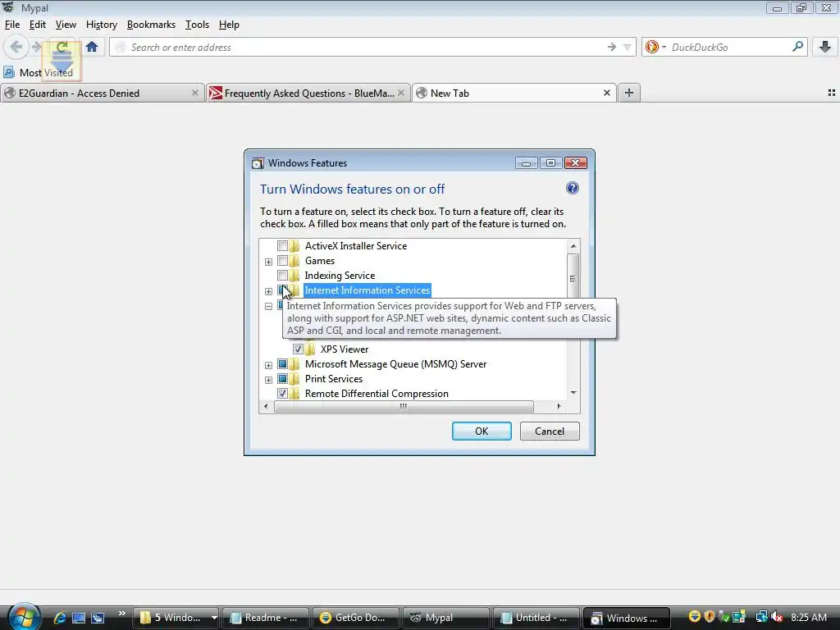840x630 pixels.
Task: Expand the Quick Launch overflow chevron
Action: [121, 614]
